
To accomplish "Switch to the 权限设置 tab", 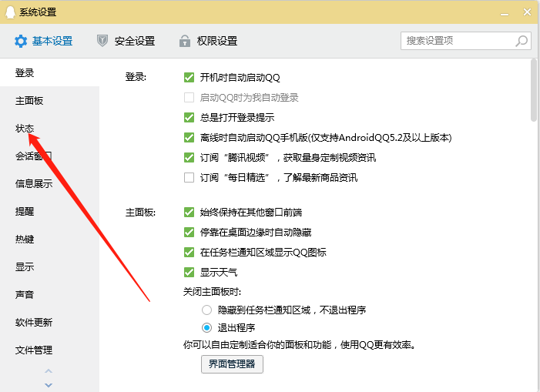I will (x=208, y=41).
